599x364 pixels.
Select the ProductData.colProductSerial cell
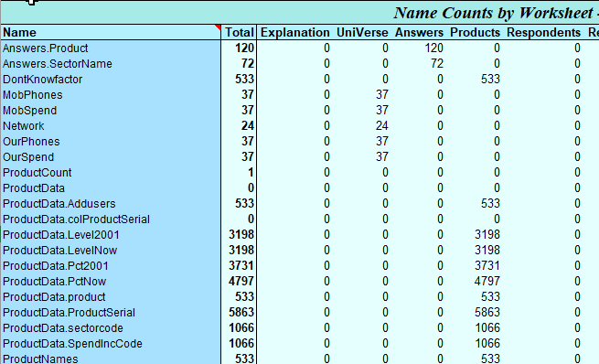(x=111, y=219)
